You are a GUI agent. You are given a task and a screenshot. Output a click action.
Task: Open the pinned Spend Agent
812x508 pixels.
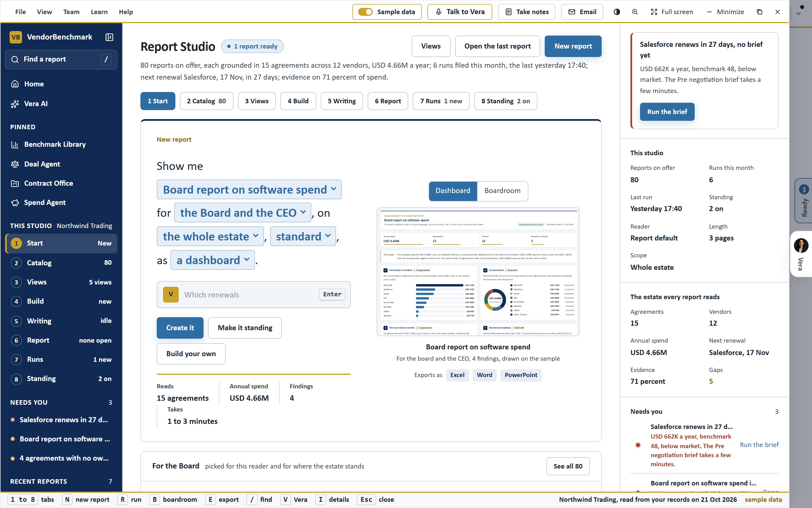pyautogui.click(x=61, y=203)
